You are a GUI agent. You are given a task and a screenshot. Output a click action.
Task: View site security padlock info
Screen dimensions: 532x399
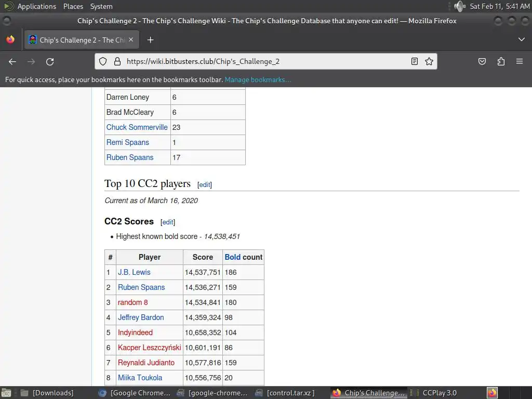(x=117, y=61)
